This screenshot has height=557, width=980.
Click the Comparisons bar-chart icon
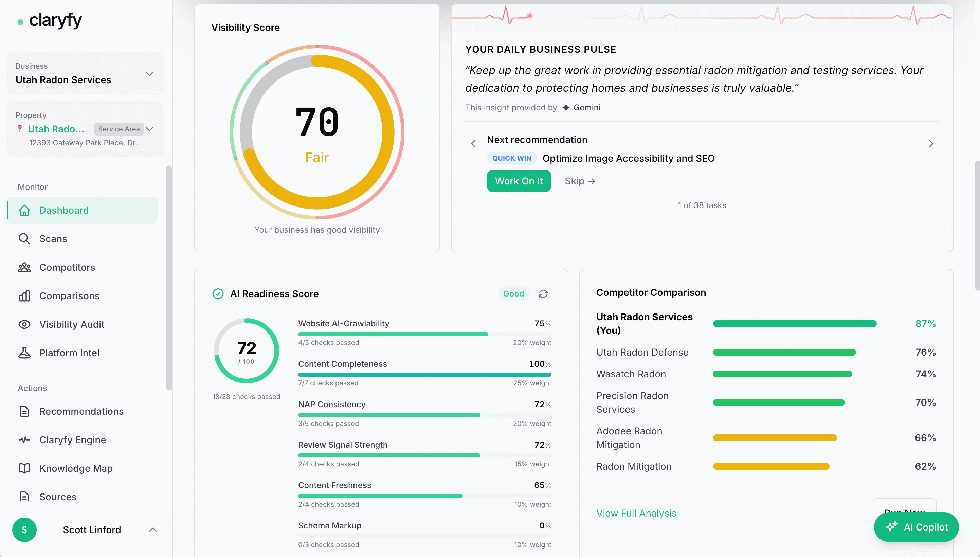tap(24, 295)
